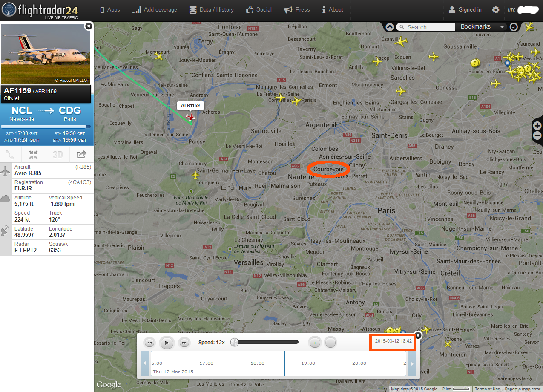Open the 3D cockpit view
The width and height of the screenshot is (543, 392).
(57, 154)
